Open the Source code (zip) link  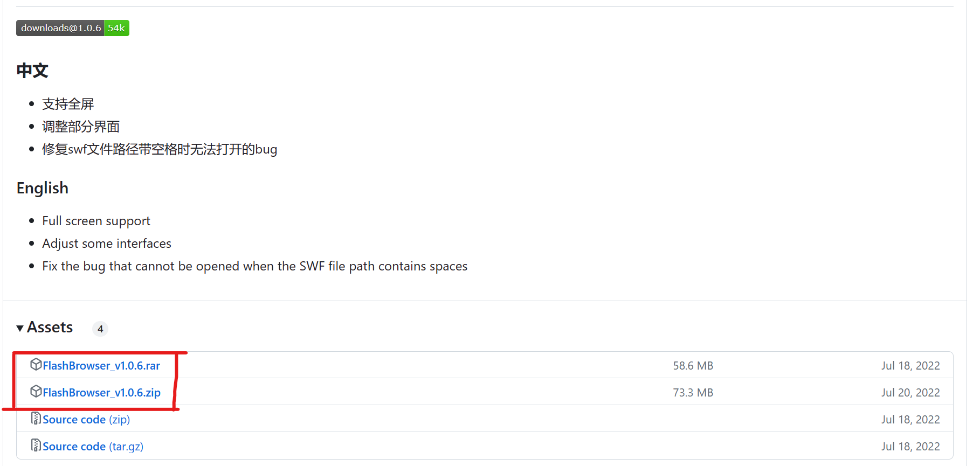tap(86, 420)
